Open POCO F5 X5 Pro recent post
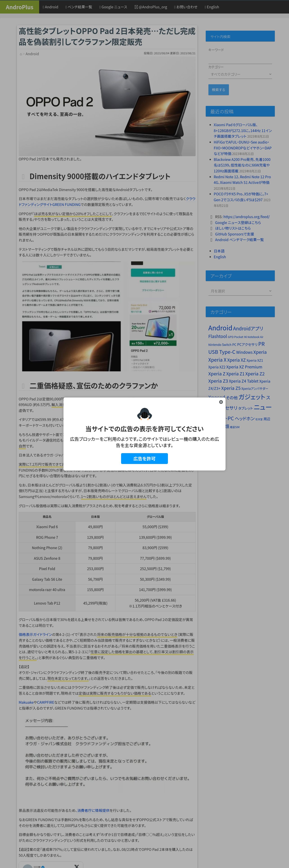289x868 pixels. (241, 197)
